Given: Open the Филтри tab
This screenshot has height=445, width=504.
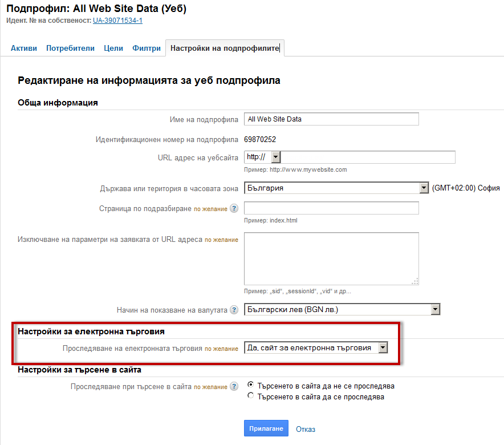Looking at the screenshot, I should coord(147,48).
